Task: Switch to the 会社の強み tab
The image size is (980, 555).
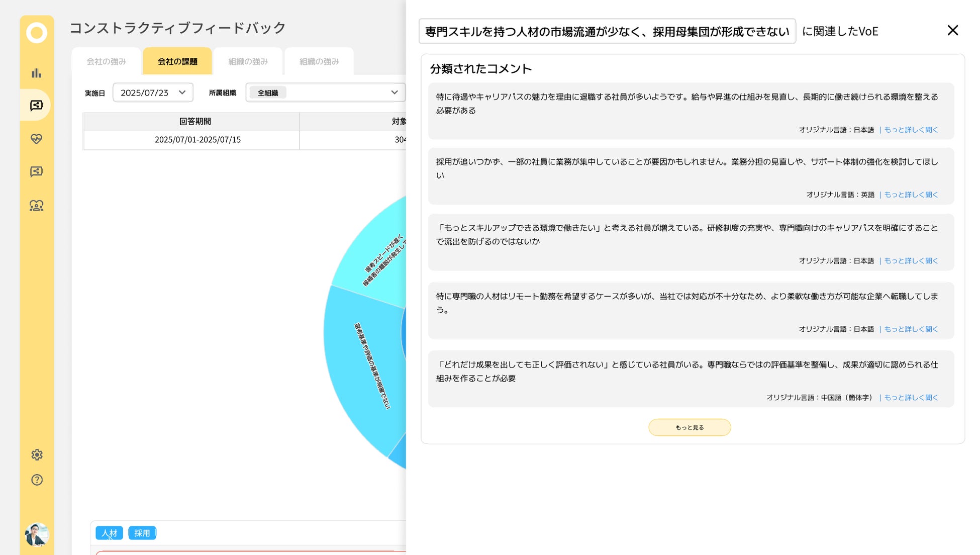Action: click(106, 61)
